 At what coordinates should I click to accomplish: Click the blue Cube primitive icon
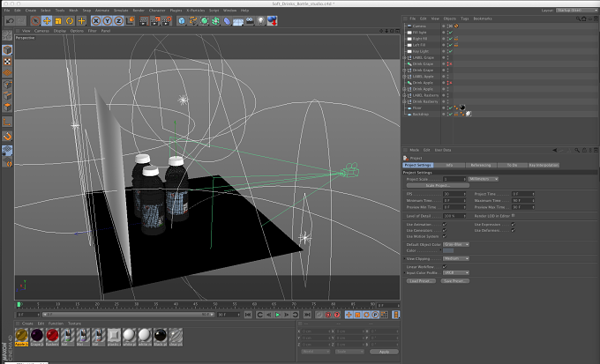click(182, 20)
